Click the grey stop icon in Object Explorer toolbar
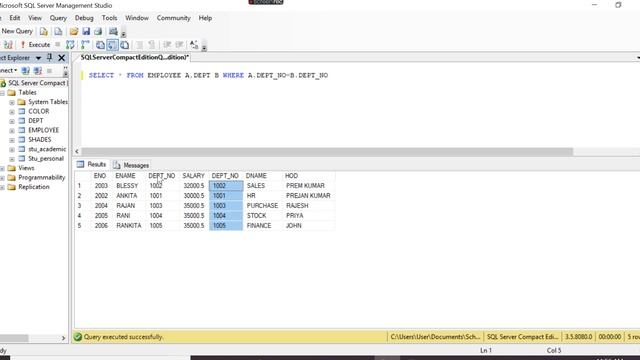This screenshot has height=360, width=640. tap(49, 71)
